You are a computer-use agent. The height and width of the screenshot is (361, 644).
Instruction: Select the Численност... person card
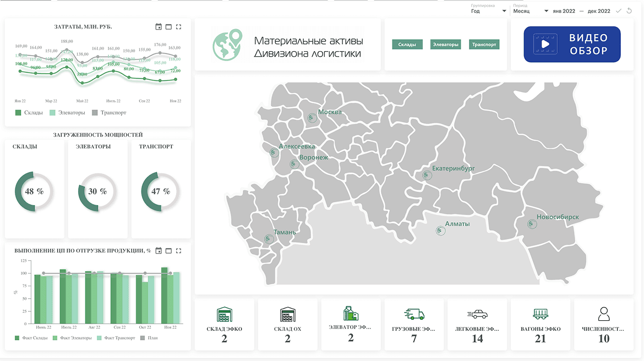(604, 325)
